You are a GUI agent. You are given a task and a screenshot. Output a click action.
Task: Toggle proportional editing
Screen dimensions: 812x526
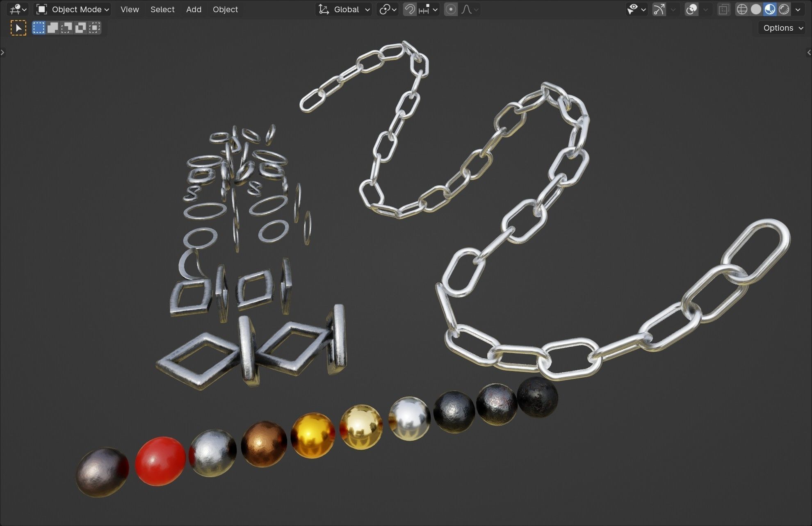[451, 9]
